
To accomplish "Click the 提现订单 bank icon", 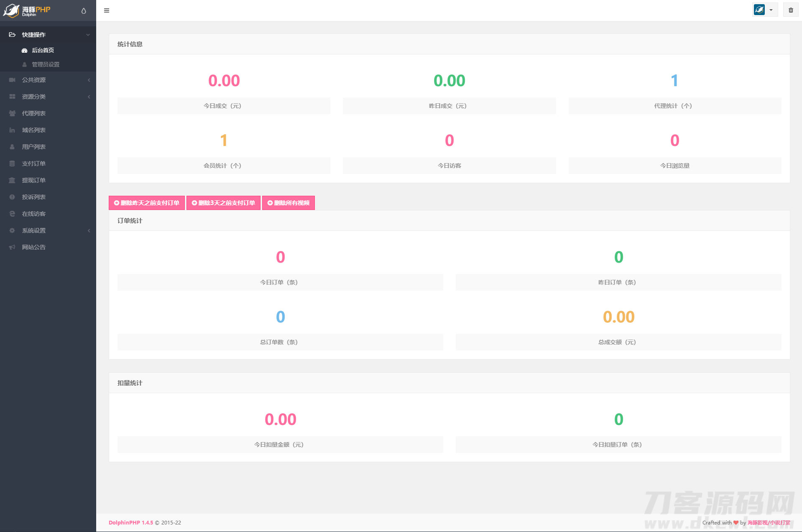I will pos(12,180).
